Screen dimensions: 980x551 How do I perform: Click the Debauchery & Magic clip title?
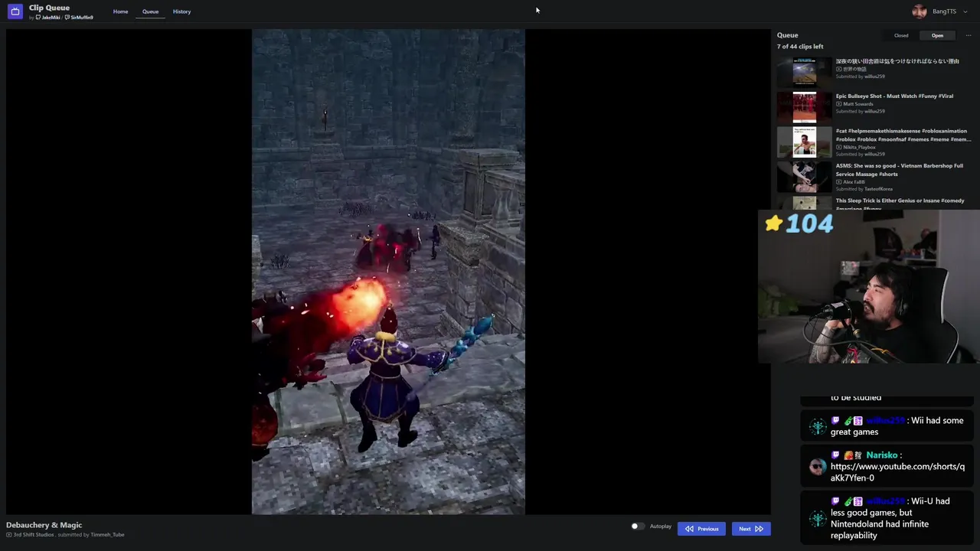pyautogui.click(x=44, y=525)
